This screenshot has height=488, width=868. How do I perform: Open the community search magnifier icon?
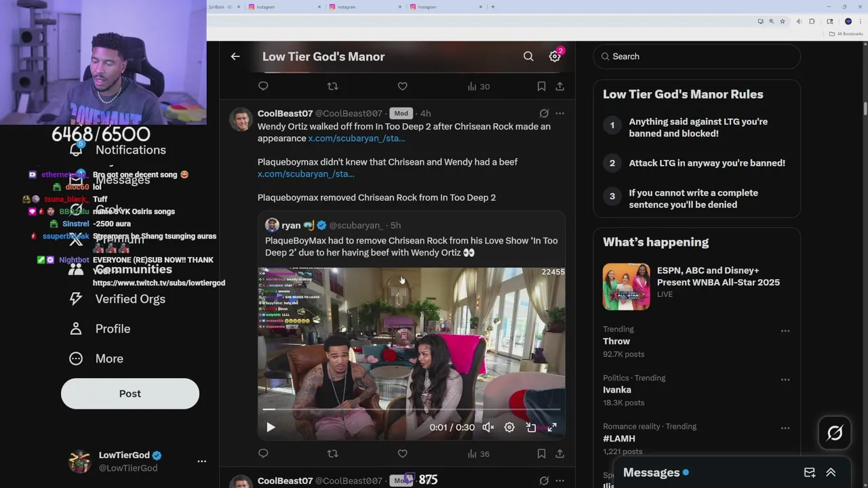click(528, 56)
